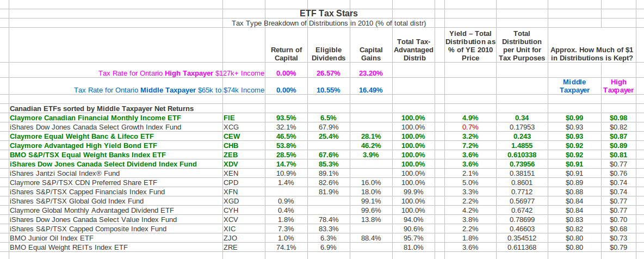This screenshot has height=259, width=644.
Task: Click the 94.0% tax-advantaged cell
Action: click(413, 219)
